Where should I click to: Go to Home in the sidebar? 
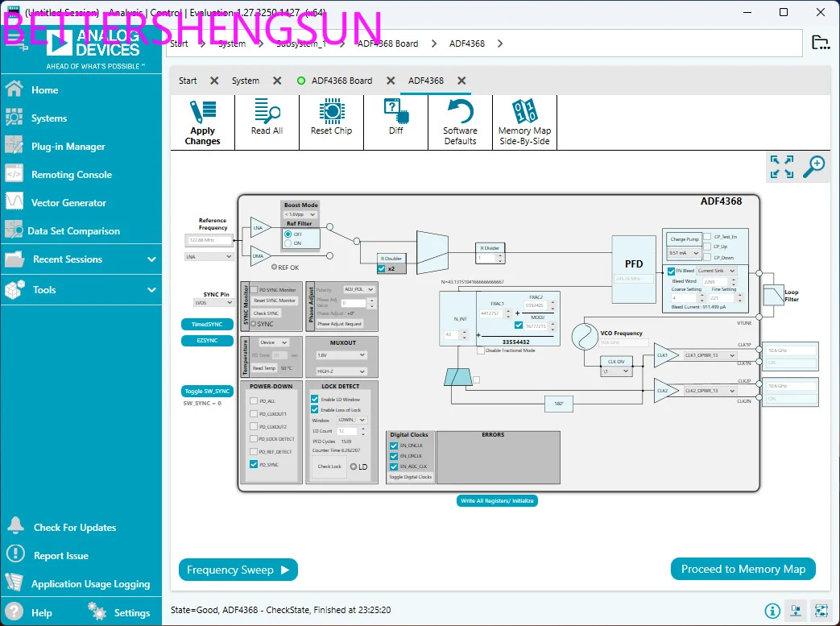44,90
